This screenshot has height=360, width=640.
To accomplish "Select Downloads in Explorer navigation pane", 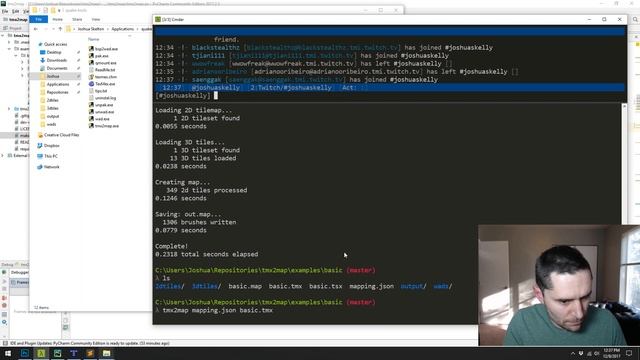I will tap(56, 60).
